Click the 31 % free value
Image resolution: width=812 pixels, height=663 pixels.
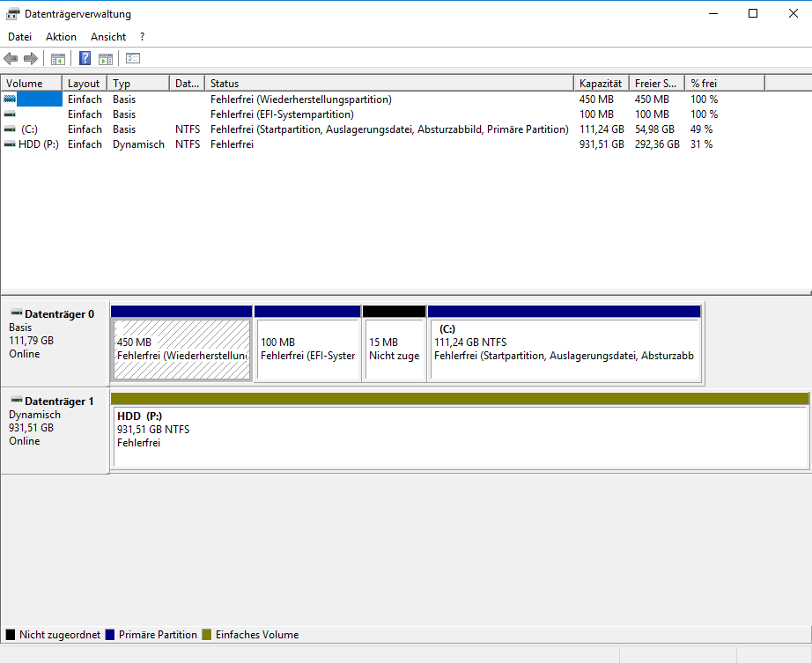[x=701, y=144]
